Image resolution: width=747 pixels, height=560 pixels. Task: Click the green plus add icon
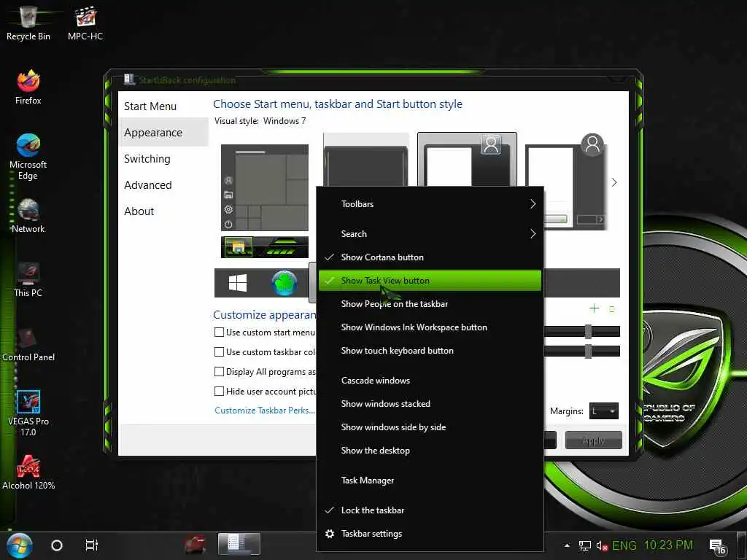coord(594,308)
